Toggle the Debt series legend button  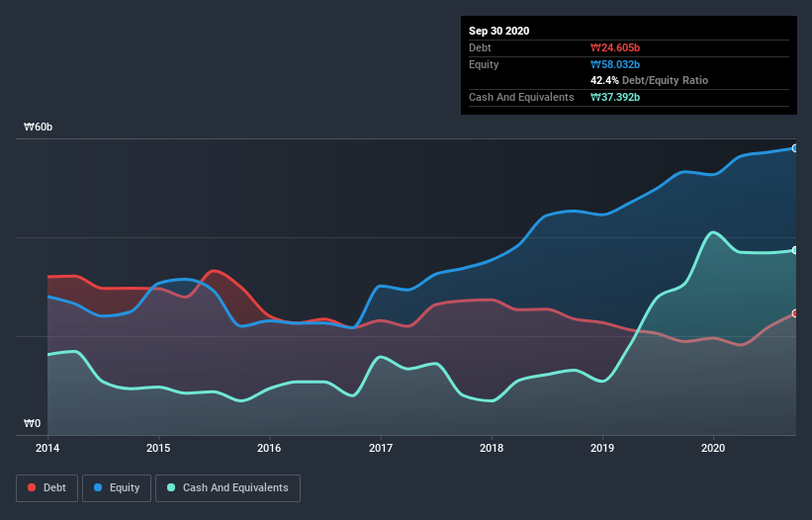pyautogui.click(x=46, y=488)
